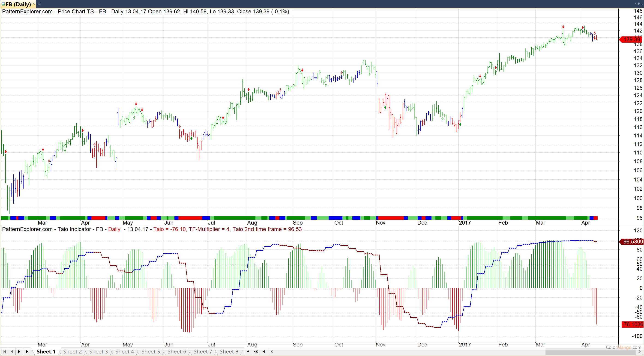Switch to Sheet 2 tab
644x356 pixels.
72,352
